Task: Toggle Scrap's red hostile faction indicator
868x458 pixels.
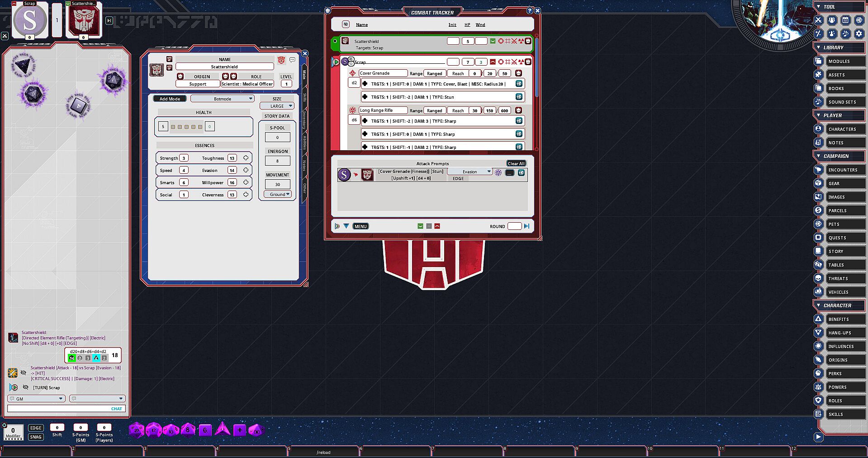Action: (493, 62)
